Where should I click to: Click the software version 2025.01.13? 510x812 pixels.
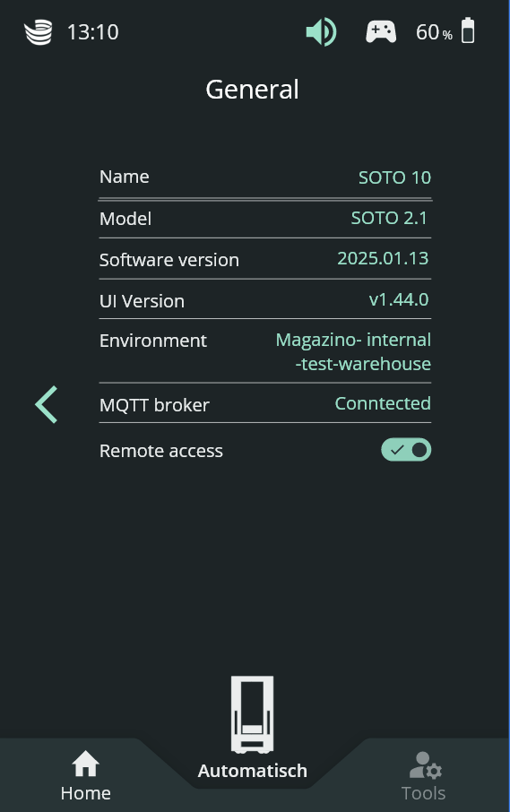point(383,258)
